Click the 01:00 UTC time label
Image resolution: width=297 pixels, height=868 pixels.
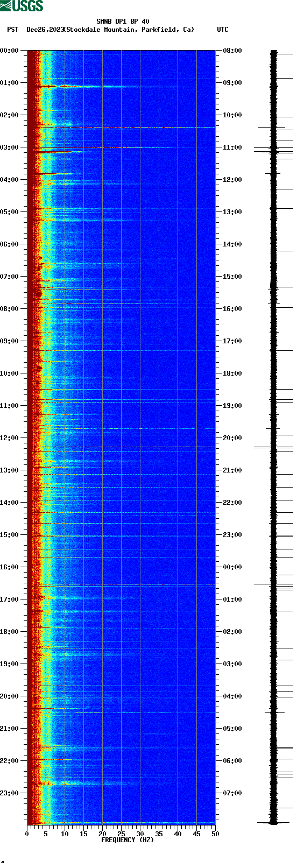(232, 599)
